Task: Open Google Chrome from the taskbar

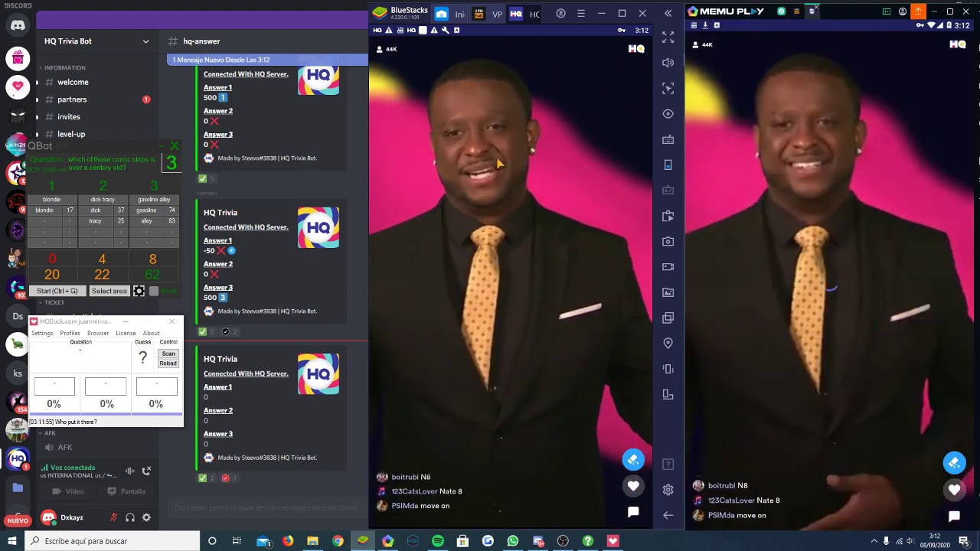Action: pyautogui.click(x=338, y=541)
